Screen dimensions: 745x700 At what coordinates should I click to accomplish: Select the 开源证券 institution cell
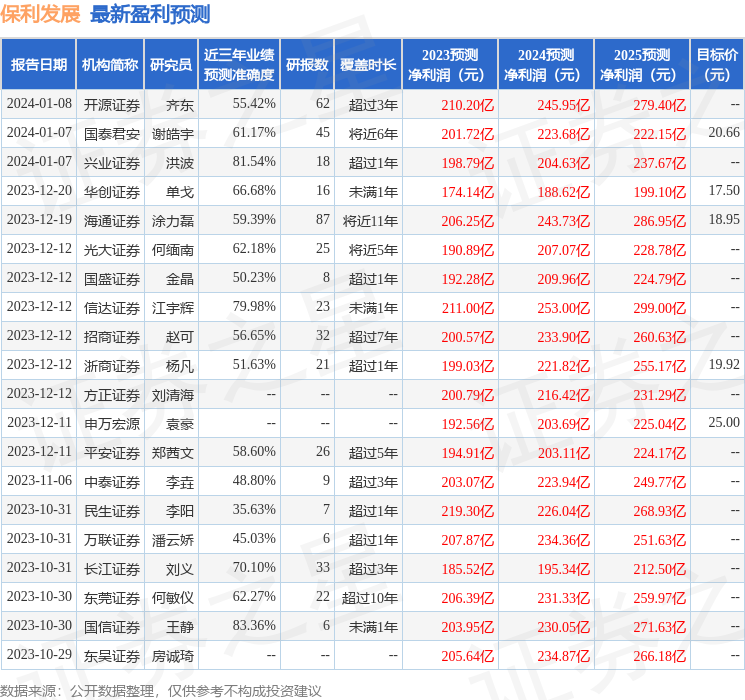click(x=112, y=105)
